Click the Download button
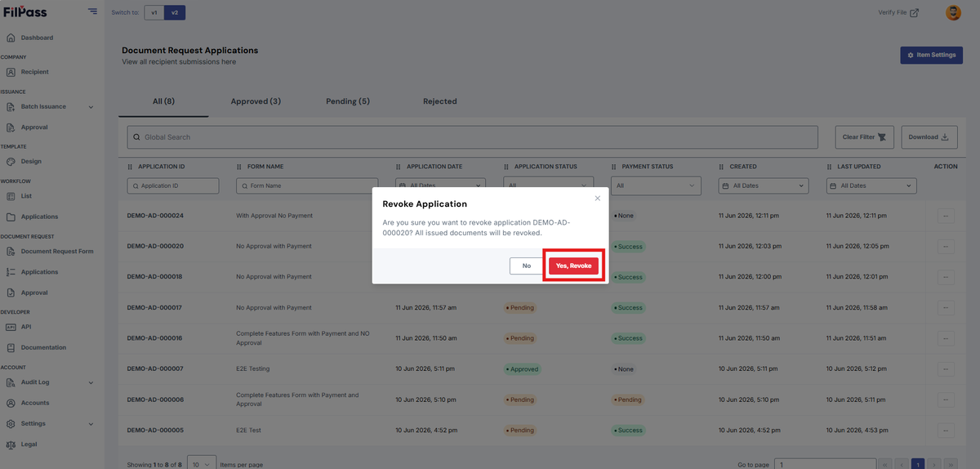This screenshot has height=469, width=980. tap(929, 137)
